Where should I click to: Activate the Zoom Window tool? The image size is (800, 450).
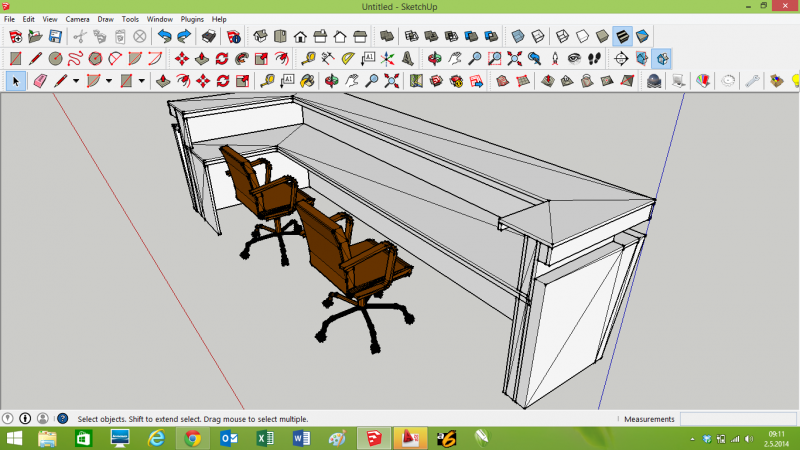tap(494, 59)
